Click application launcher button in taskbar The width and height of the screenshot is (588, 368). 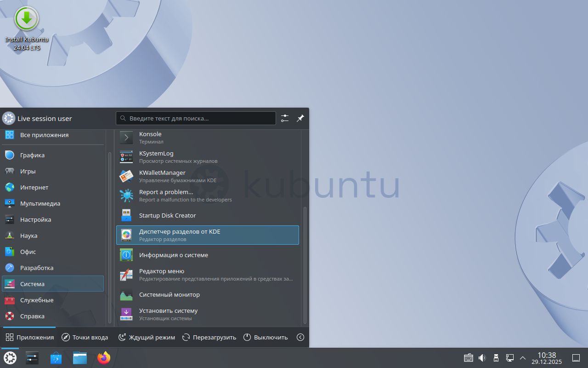[x=10, y=358]
